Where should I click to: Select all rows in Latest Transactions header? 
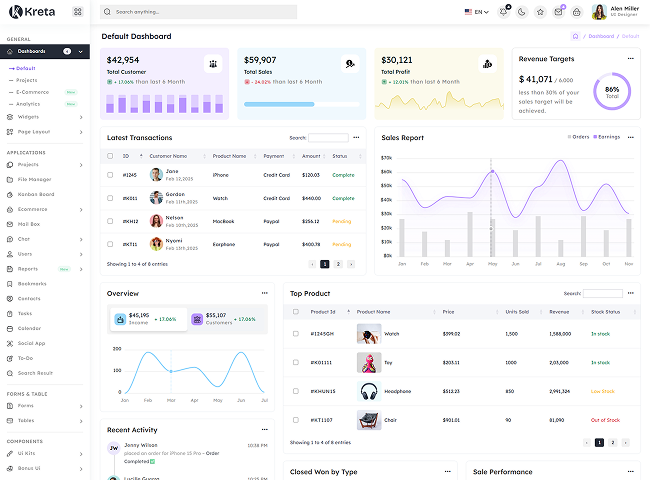110,156
